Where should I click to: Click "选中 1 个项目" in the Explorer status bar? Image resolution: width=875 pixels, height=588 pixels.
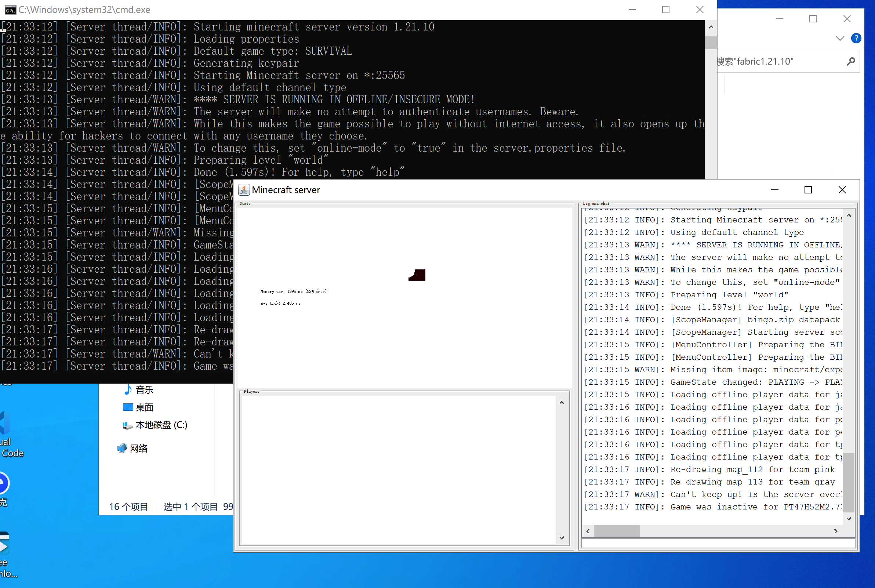[190, 507]
